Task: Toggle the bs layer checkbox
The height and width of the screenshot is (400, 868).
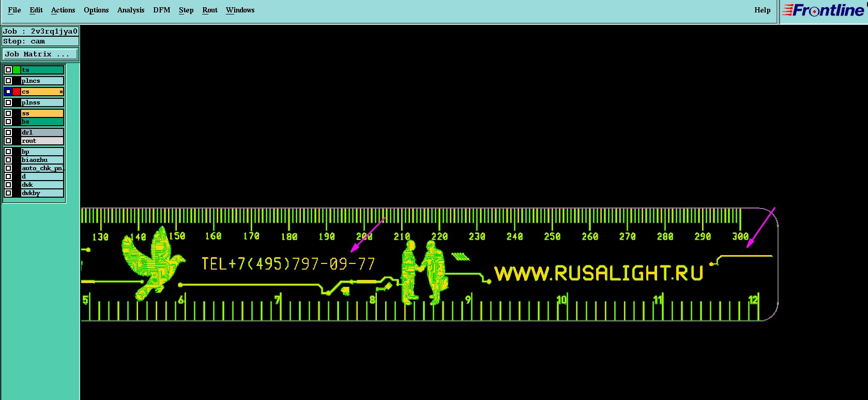Action: [x=8, y=122]
